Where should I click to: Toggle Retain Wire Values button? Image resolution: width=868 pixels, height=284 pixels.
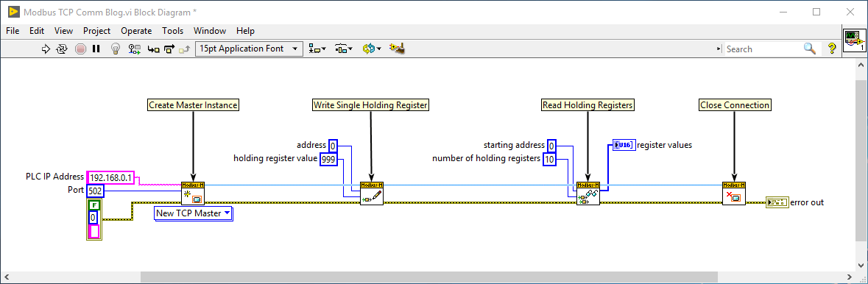(x=134, y=49)
